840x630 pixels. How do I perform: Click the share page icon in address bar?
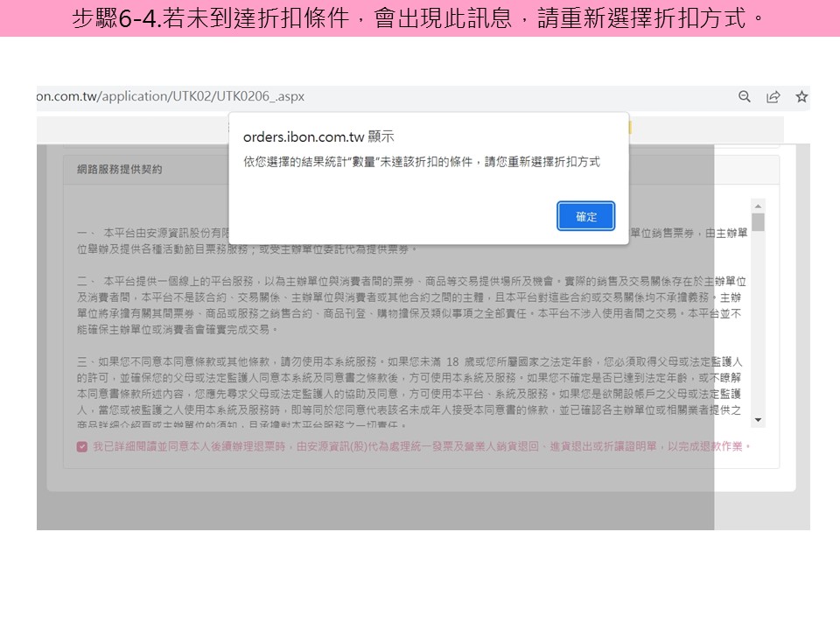click(x=773, y=97)
